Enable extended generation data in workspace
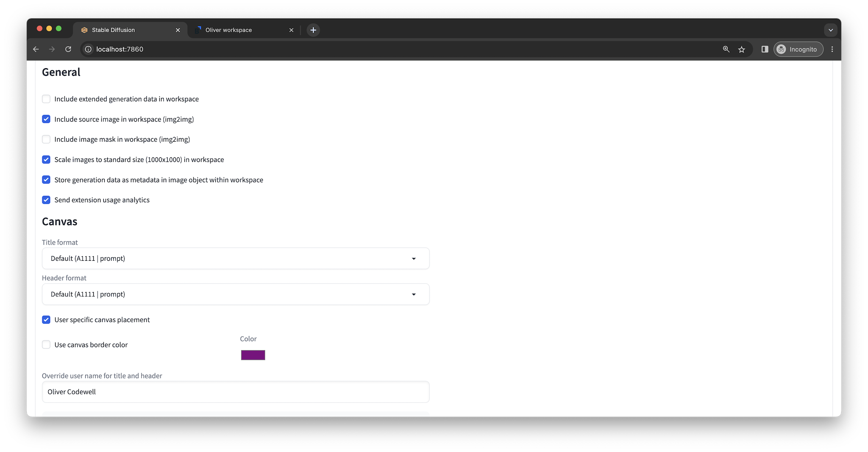This screenshot has height=452, width=868. 46,99
